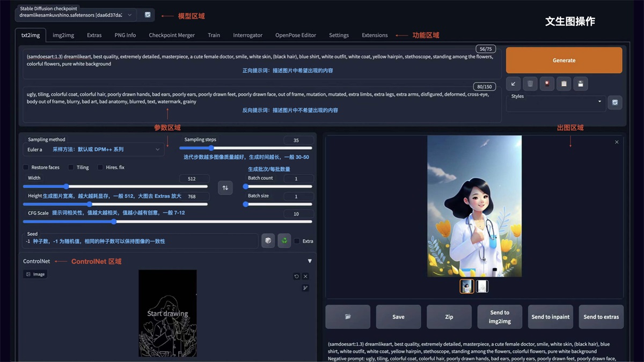Switch to the img2img tab

[x=62, y=35]
